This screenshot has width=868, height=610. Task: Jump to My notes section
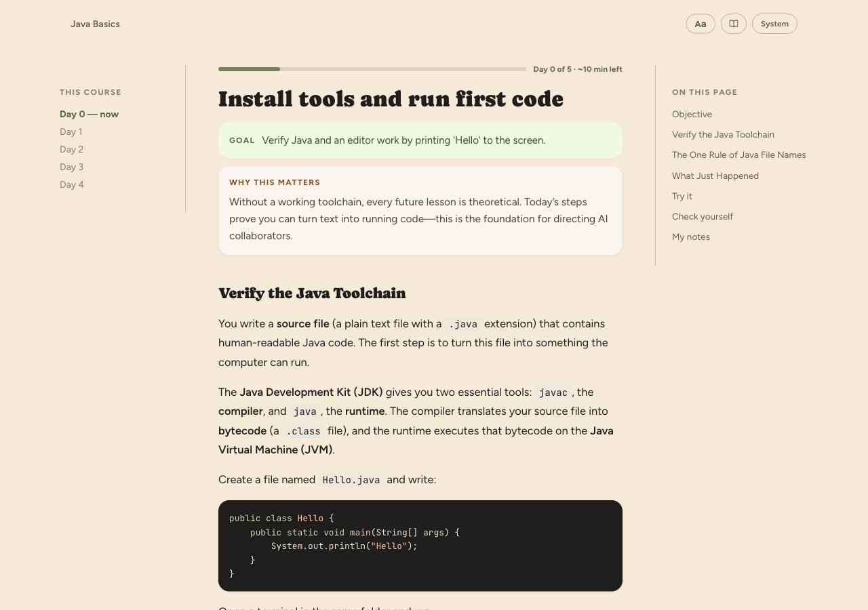click(x=691, y=237)
